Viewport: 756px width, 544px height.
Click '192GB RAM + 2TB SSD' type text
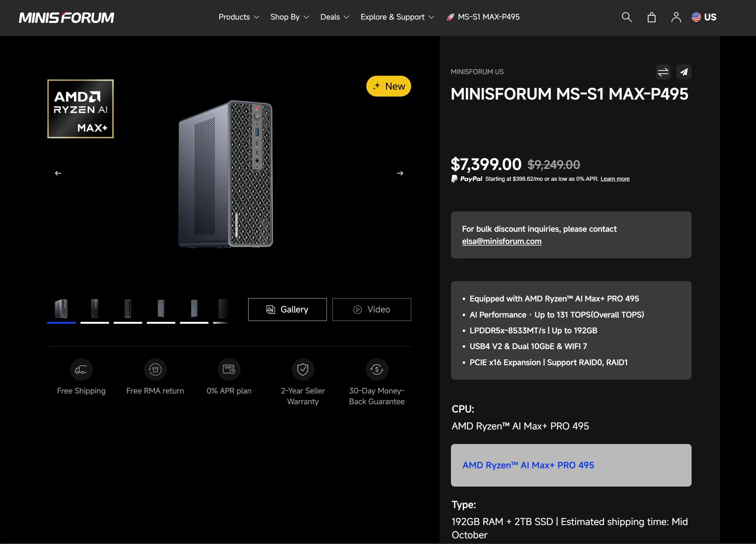(502, 522)
